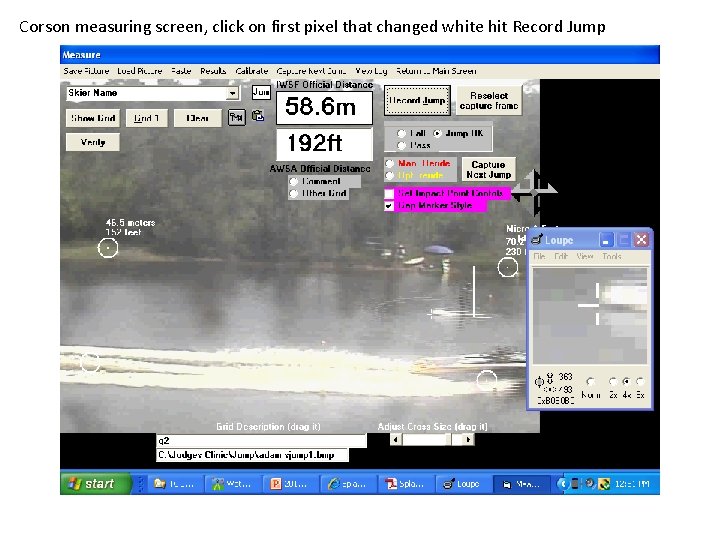Switch to the Mea... taskbar item
Image resolution: width=720 pixels, height=540 pixels.
click(x=522, y=484)
